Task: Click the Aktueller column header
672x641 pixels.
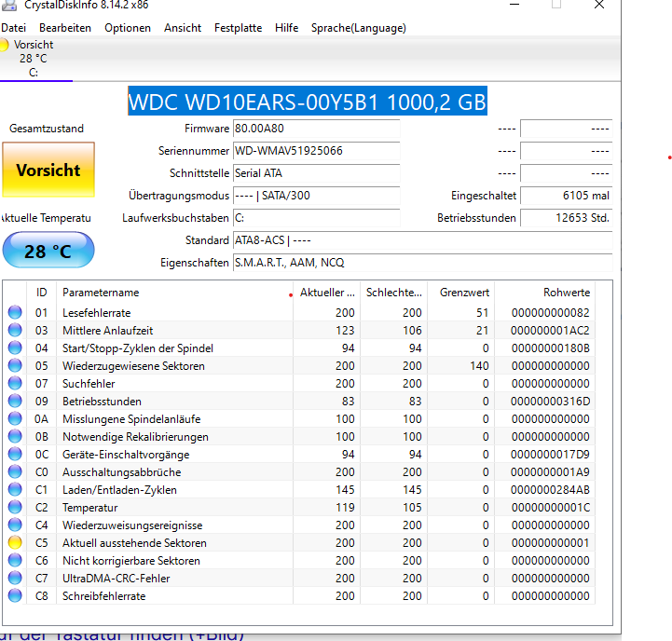Action: coord(327,293)
